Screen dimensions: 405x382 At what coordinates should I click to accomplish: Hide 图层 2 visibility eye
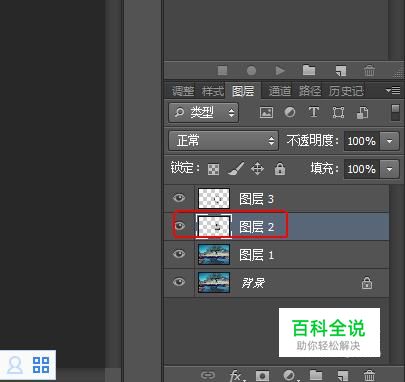click(x=180, y=226)
